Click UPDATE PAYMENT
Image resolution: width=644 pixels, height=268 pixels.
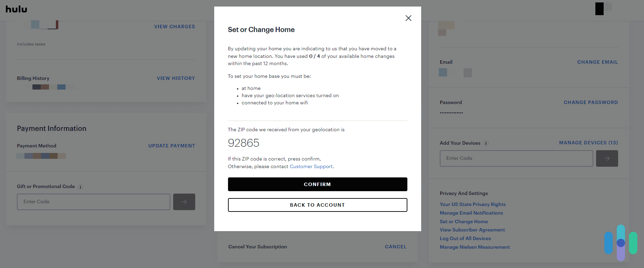click(x=171, y=146)
